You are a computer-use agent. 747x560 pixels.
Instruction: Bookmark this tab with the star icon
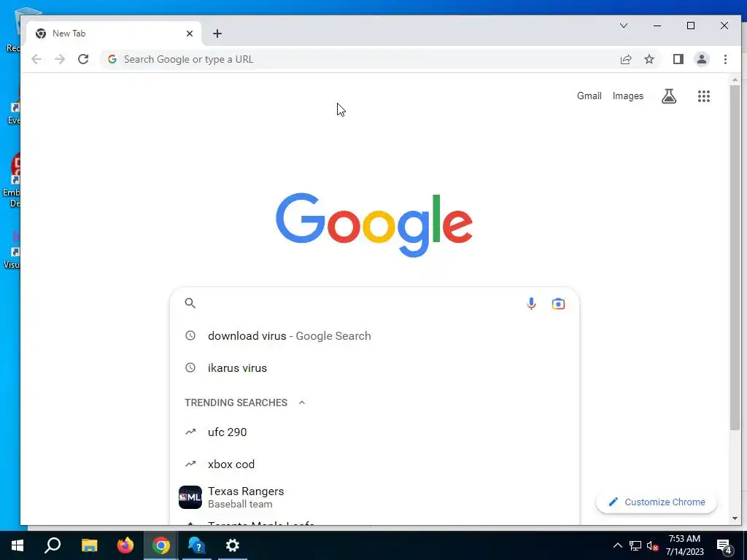click(x=649, y=60)
